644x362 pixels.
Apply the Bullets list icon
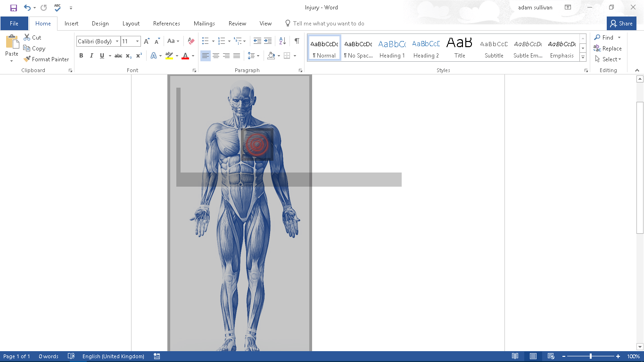pos(205,41)
